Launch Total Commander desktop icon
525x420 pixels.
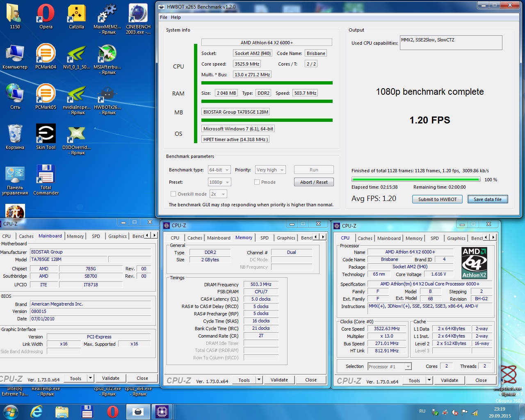click(x=46, y=180)
